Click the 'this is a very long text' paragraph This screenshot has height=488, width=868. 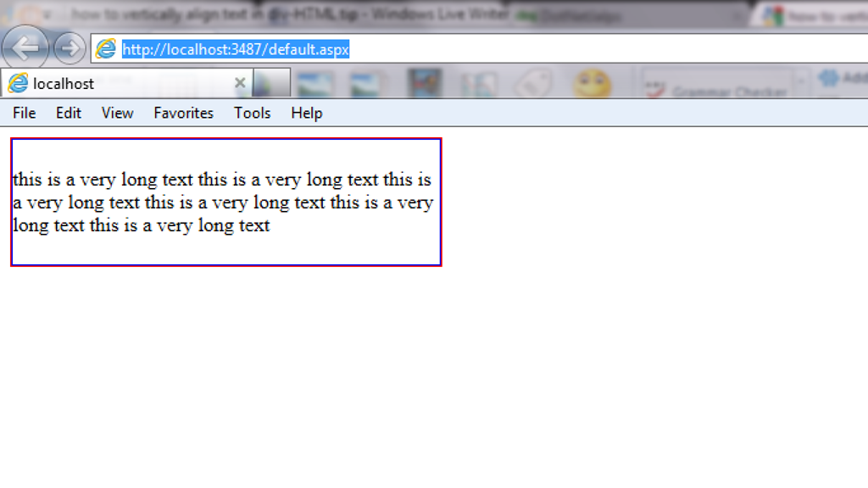tap(223, 202)
